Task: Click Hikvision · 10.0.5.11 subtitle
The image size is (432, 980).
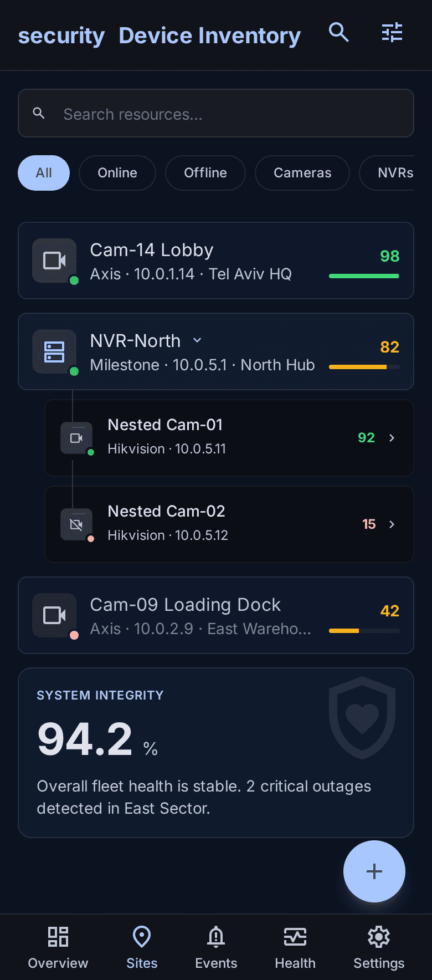Action: click(x=167, y=449)
